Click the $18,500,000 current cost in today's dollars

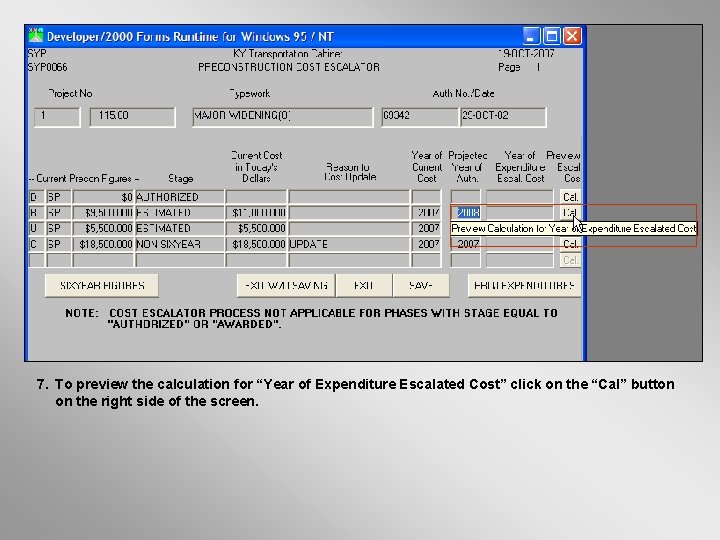coord(256,244)
